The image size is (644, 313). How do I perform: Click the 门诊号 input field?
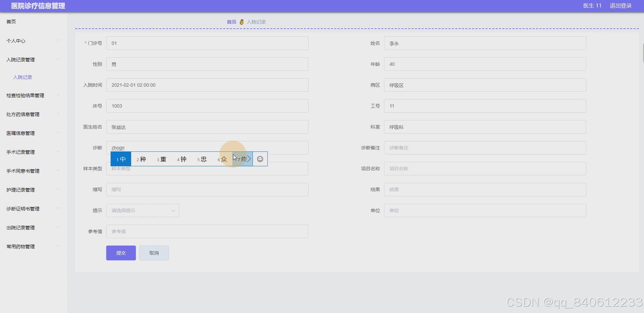[x=207, y=43]
